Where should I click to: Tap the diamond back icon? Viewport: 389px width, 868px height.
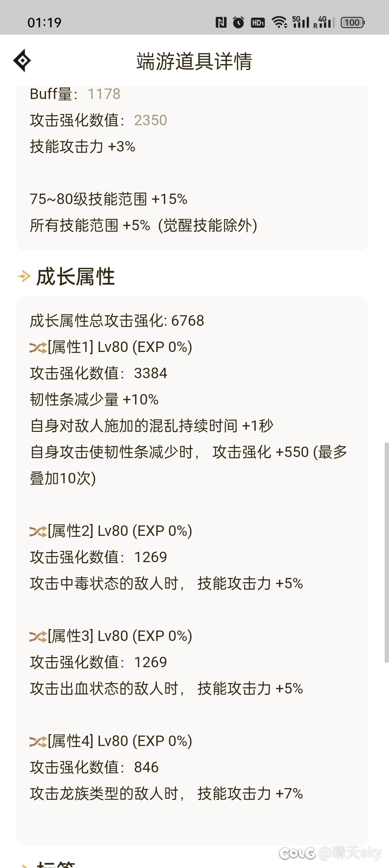[x=22, y=60]
